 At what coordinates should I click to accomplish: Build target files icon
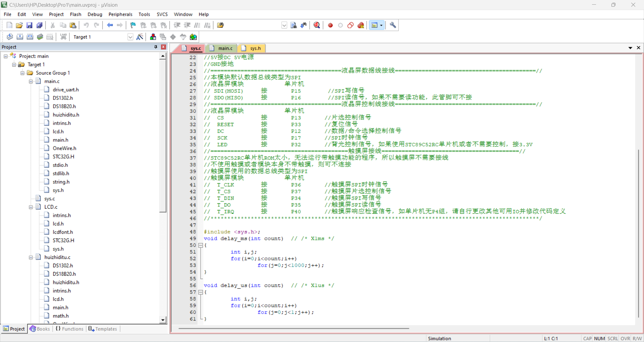(20, 37)
